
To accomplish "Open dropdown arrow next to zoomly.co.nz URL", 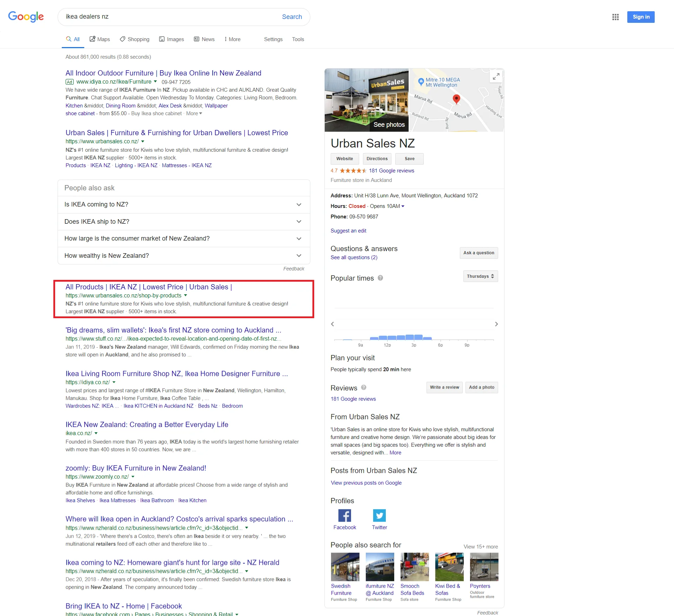I will [x=133, y=477].
